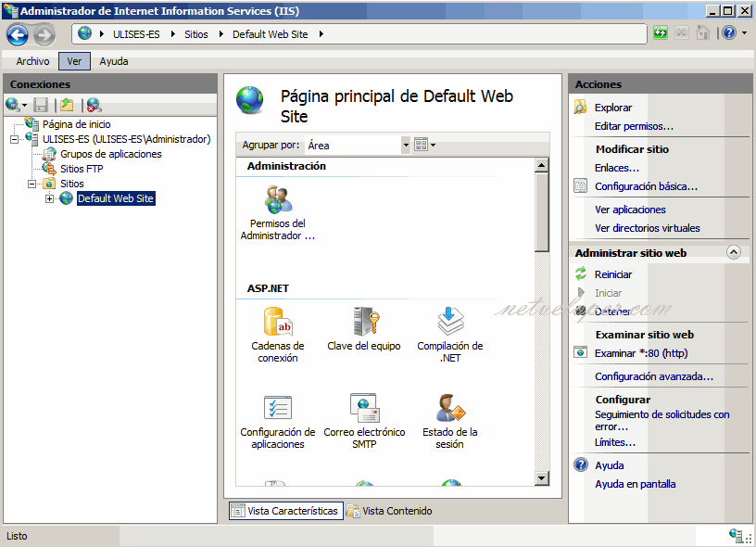Screen dimensions: 756x547
Task: Open the Límites... link
Action: pos(615,442)
